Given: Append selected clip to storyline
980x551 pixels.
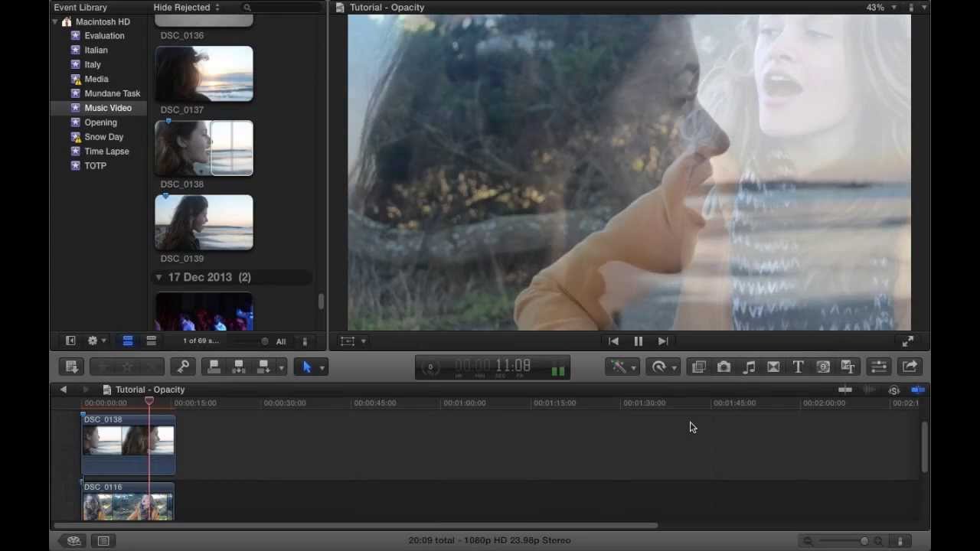Looking at the screenshot, I should pyautogui.click(x=263, y=367).
